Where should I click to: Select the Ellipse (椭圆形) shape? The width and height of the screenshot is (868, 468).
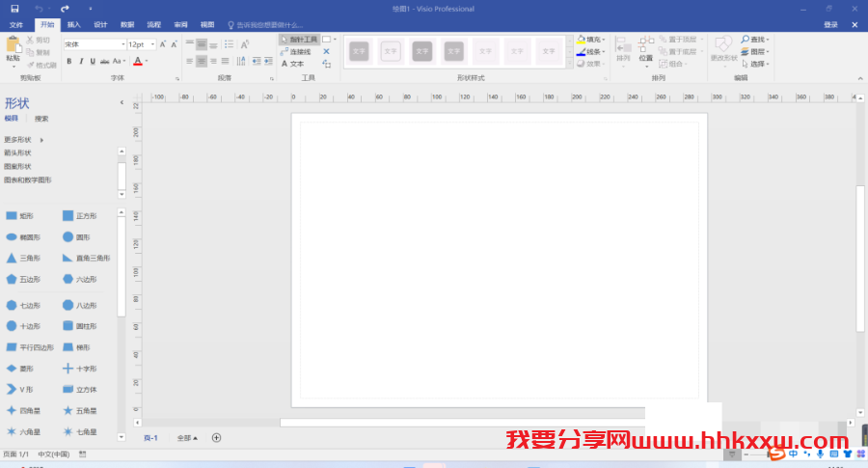click(23, 237)
